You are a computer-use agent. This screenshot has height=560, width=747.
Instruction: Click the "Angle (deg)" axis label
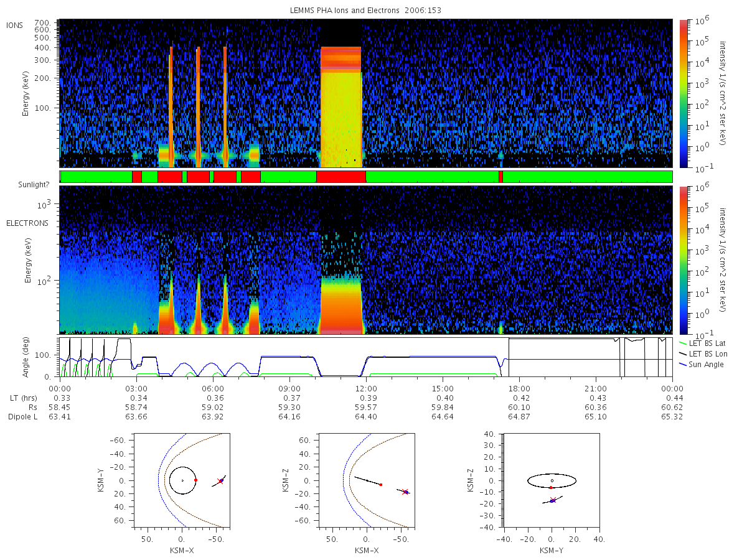point(27,358)
